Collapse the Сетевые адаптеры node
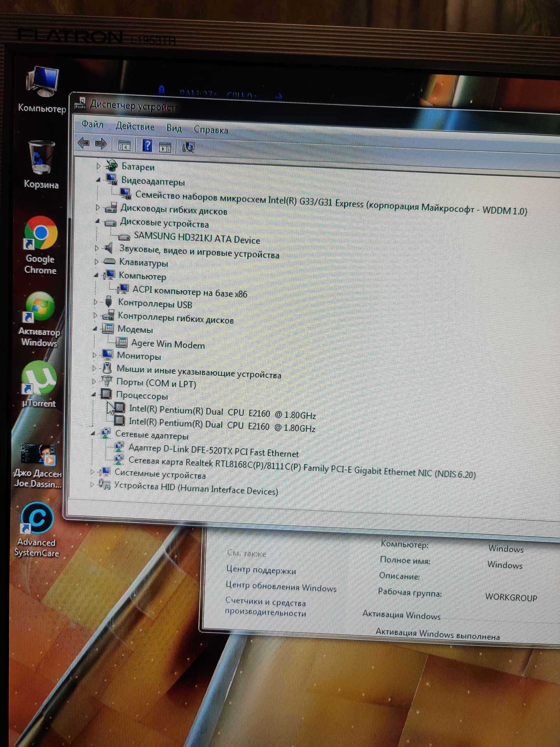 pos(93,433)
